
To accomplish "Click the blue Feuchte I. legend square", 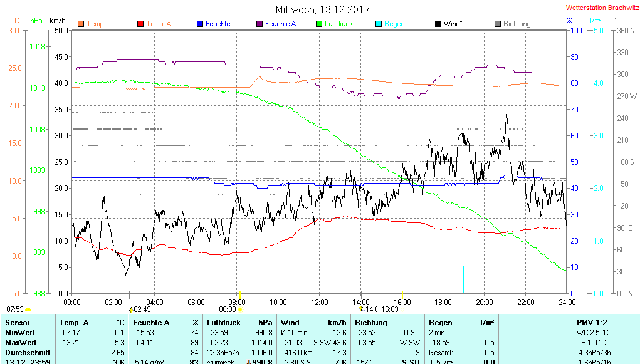I will pos(199,24).
